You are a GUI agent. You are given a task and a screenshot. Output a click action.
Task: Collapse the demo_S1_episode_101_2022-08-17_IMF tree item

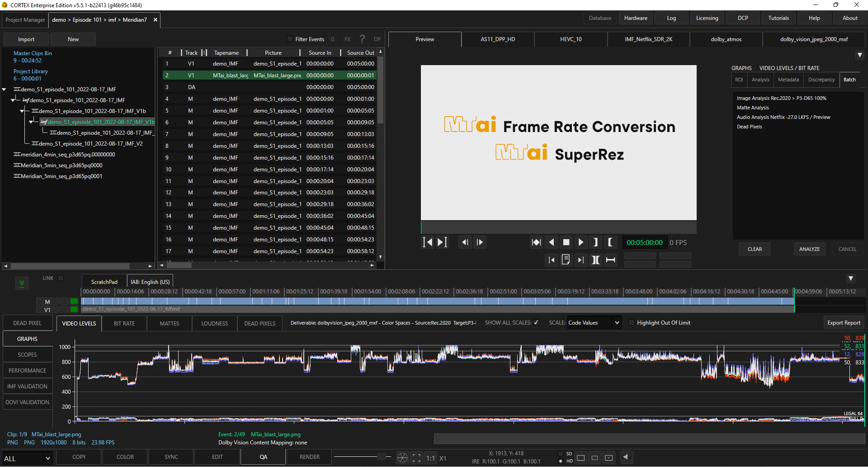(x=4, y=89)
